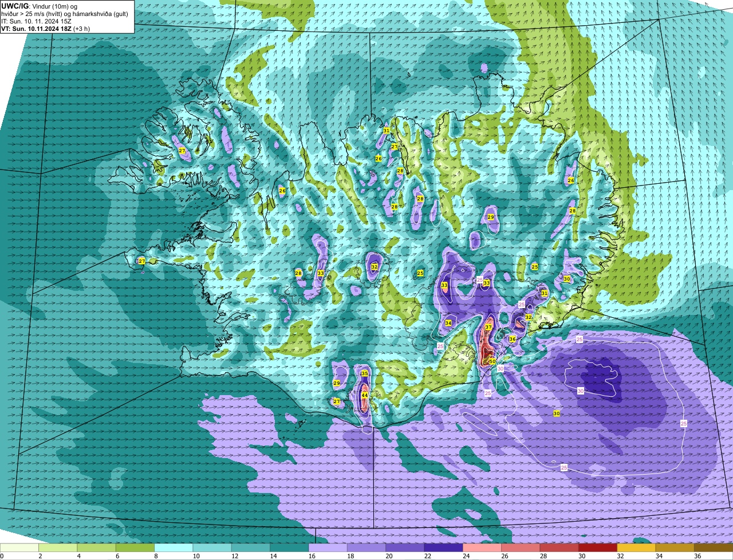Click the number 24 on the colour scale
This screenshot has width=733, height=560.
coord(466,556)
